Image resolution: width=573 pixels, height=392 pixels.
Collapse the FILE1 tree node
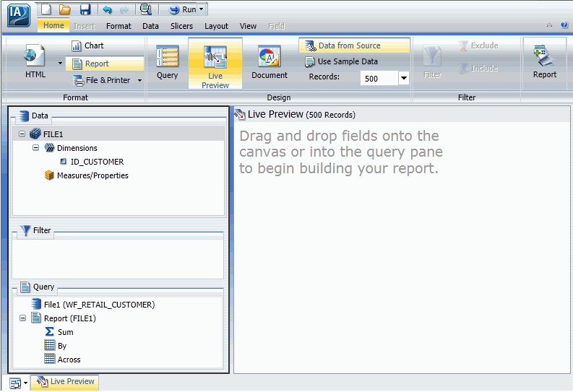[22, 134]
